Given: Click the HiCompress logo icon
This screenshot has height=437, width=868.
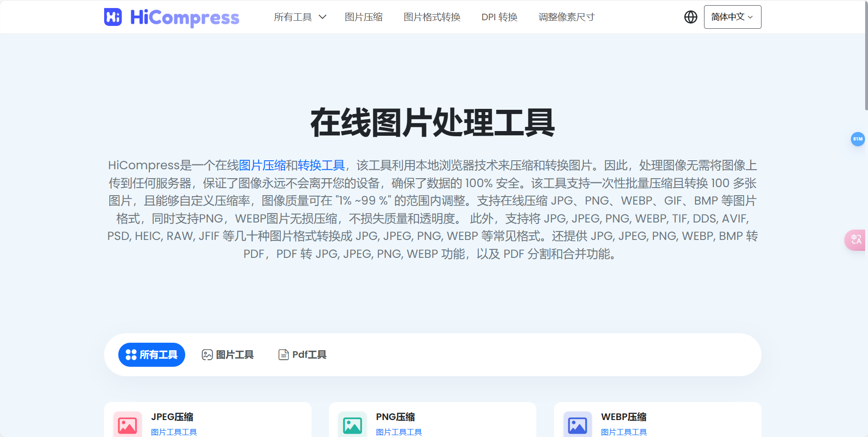Looking at the screenshot, I should 113,17.
